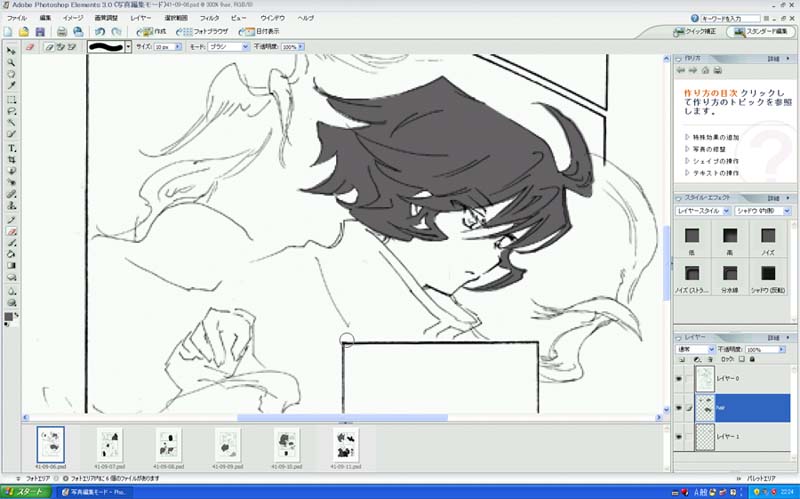The height and width of the screenshot is (499, 800).
Task: Open the 編集 menu
Action: tap(45, 18)
